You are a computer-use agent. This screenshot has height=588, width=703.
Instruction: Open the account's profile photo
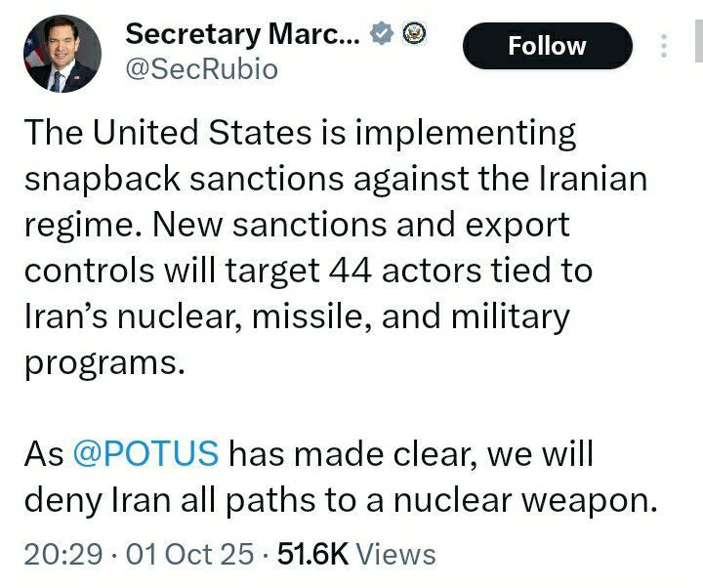62,57
